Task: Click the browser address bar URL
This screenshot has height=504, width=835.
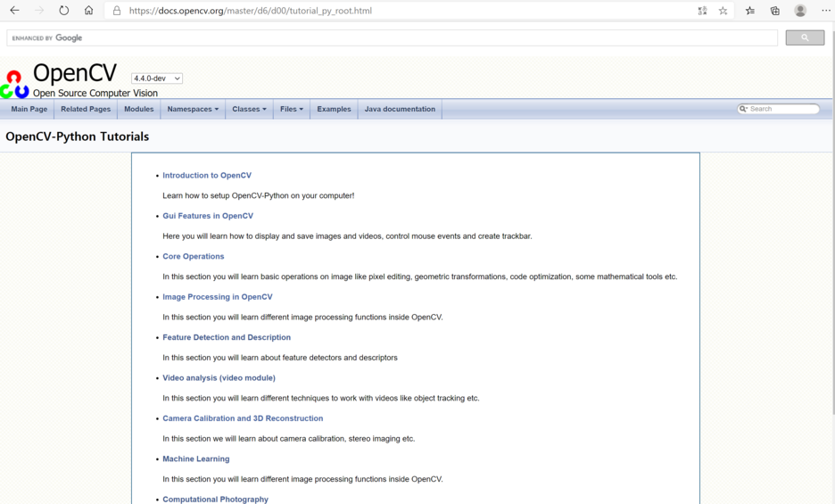Action: pos(251,11)
